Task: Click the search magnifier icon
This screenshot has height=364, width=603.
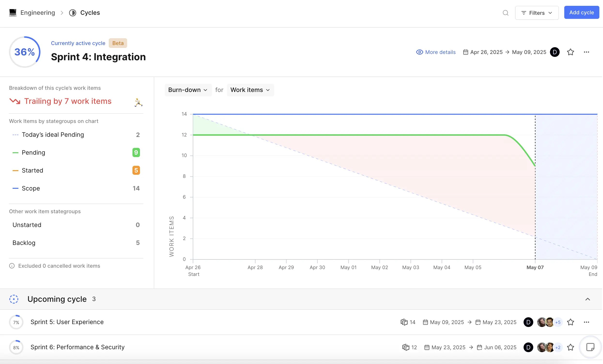Action: (x=505, y=13)
